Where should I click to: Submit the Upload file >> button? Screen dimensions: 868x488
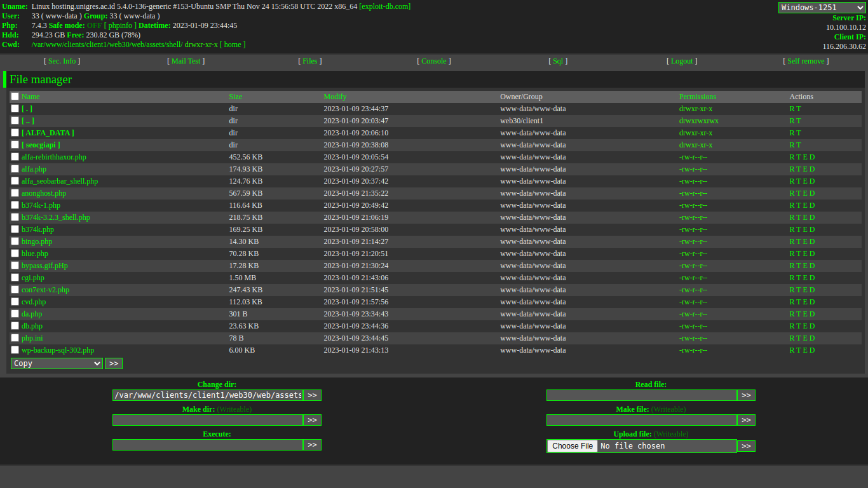tap(746, 446)
